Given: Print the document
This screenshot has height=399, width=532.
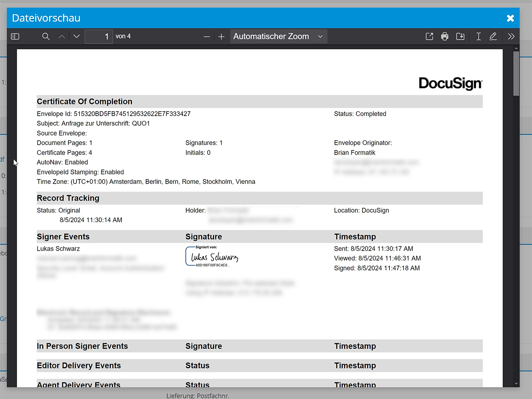Looking at the screenshot, I should coord(445,37).
